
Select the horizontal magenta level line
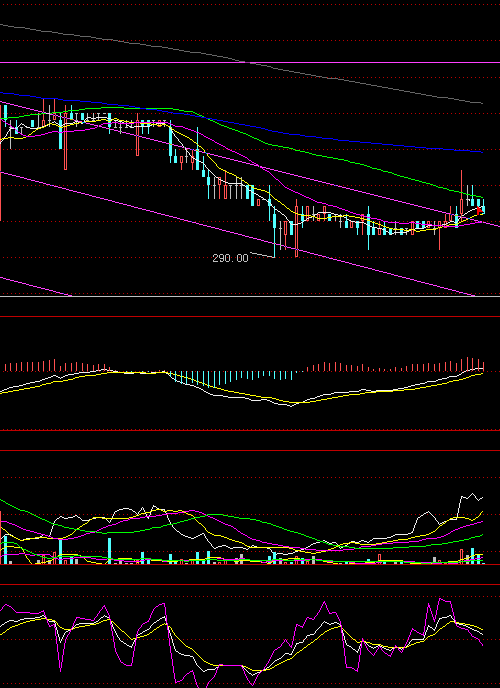pyautogui.click(x=250, y=63)
